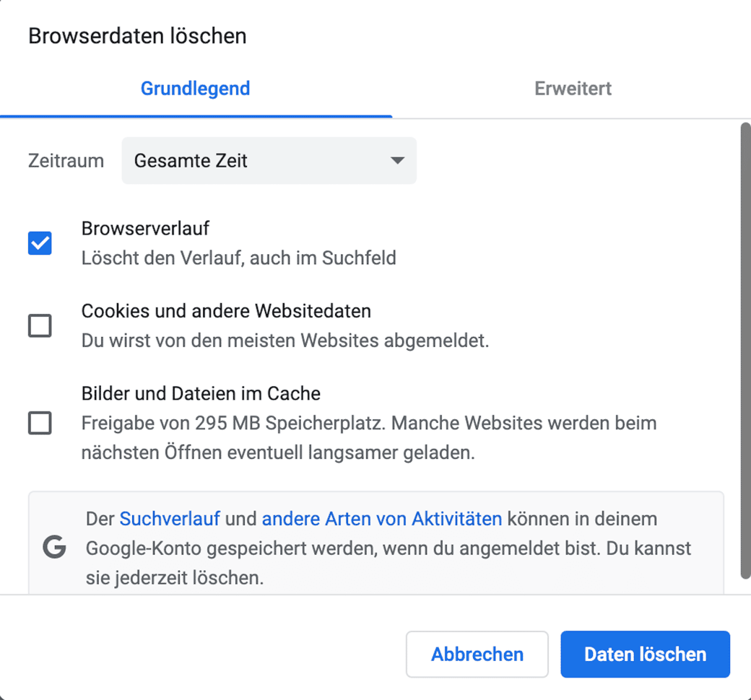Image resolution: width=751 pixels, height=700 pixels.
Task: Click Cookies und andere Websitedaten label
Action: [226, 311]
